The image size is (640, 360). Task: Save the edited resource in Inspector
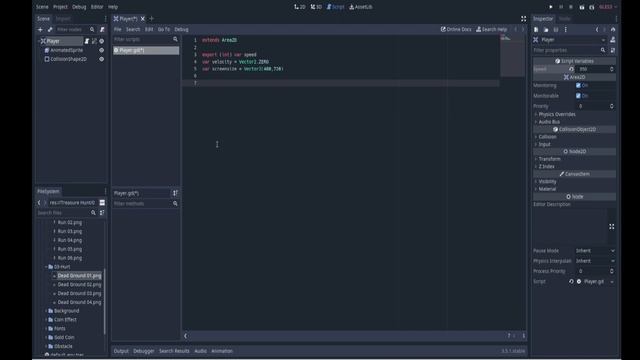tap(556, 30)
